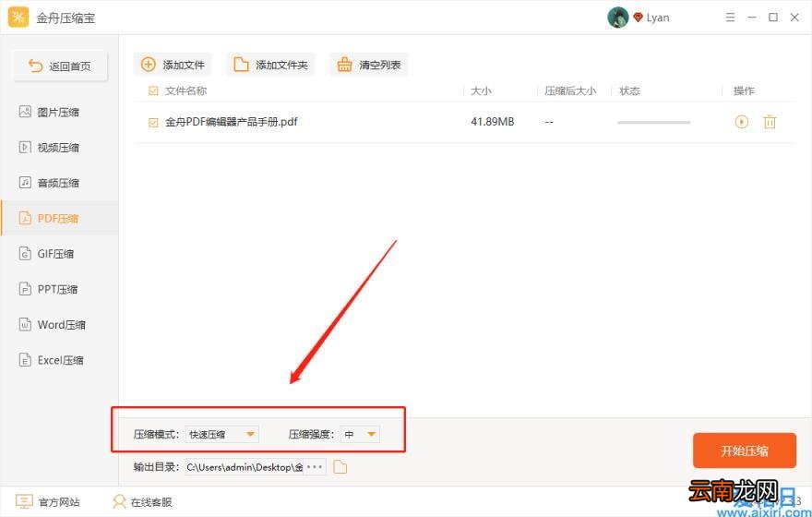Screen dimensions: 812x517
Task: Click the 文件名称 column header
Action: point(185,91)
